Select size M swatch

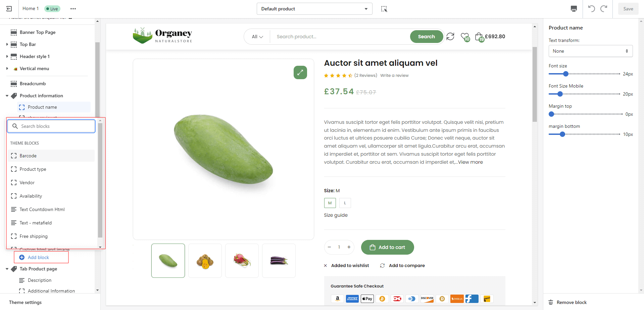pyautogui.click(x=330, y=203)
